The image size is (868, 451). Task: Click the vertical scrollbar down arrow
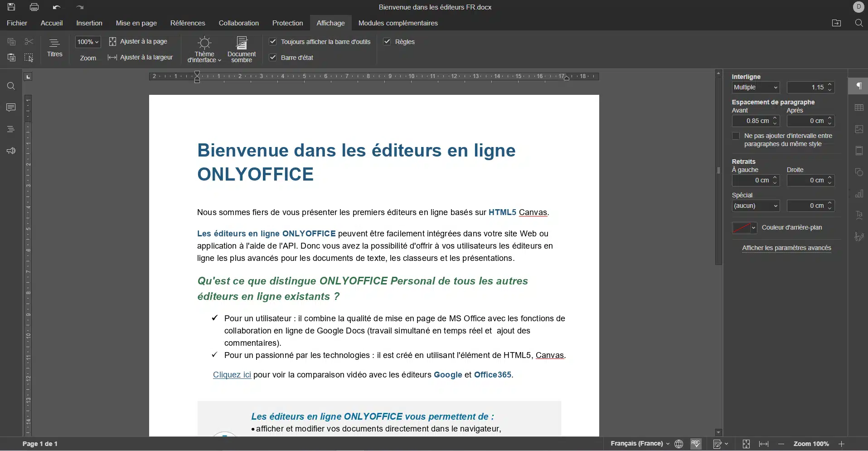click(718, 432)
